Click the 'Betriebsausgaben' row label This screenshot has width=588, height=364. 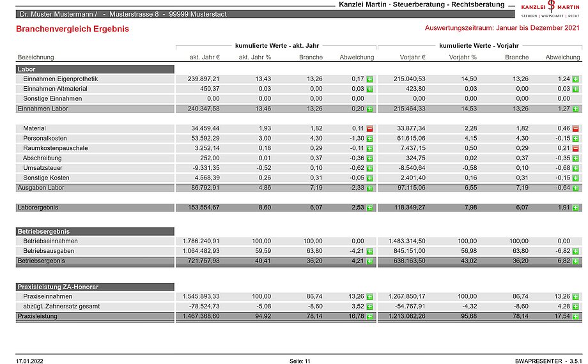[x=49, y=251]
